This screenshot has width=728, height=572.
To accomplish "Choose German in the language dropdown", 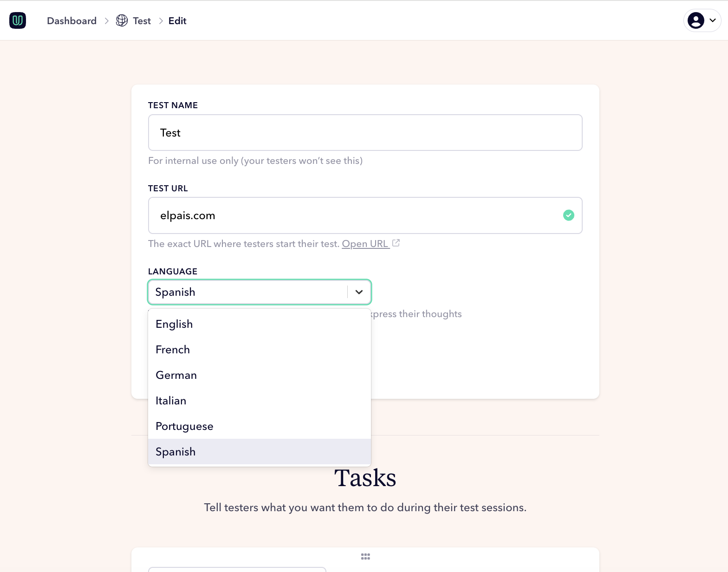I will (x=260, y=375).
